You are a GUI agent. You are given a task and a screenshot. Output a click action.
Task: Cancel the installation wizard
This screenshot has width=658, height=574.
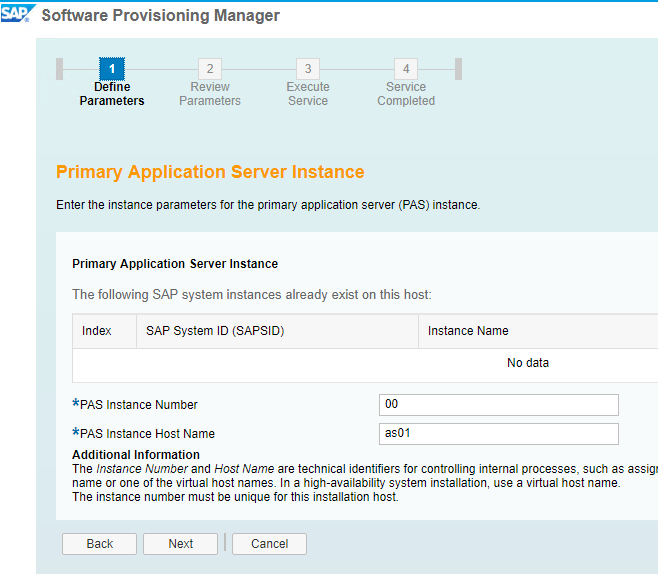tap(269, 544)
